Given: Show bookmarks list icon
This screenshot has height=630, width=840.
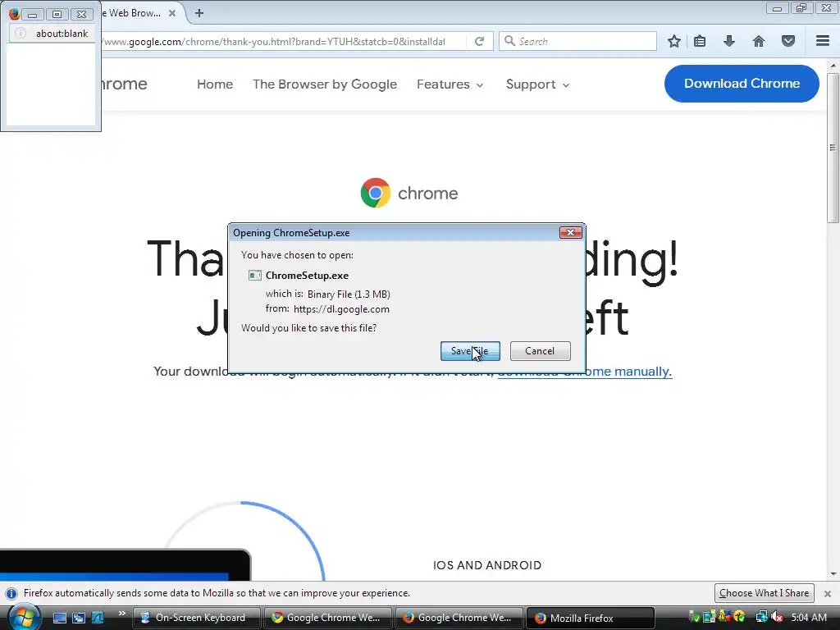Looking at the screenshot, I should coord(700,41).
